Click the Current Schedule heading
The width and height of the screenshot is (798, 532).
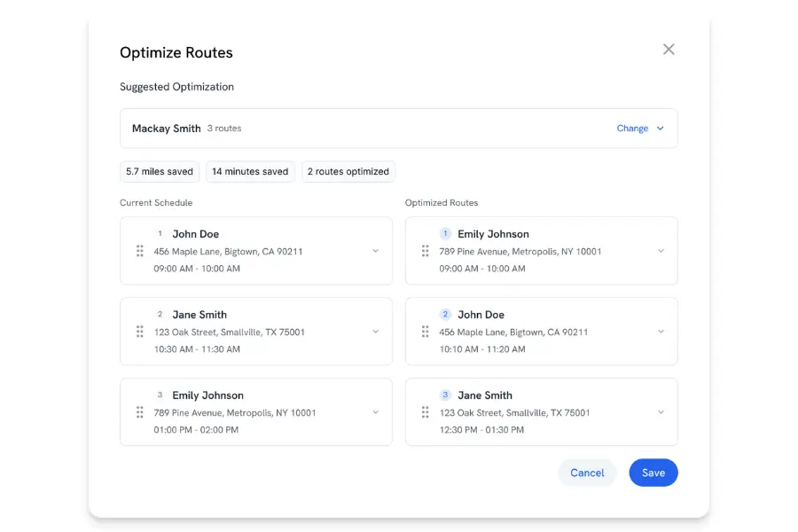[x=156, y=203]
